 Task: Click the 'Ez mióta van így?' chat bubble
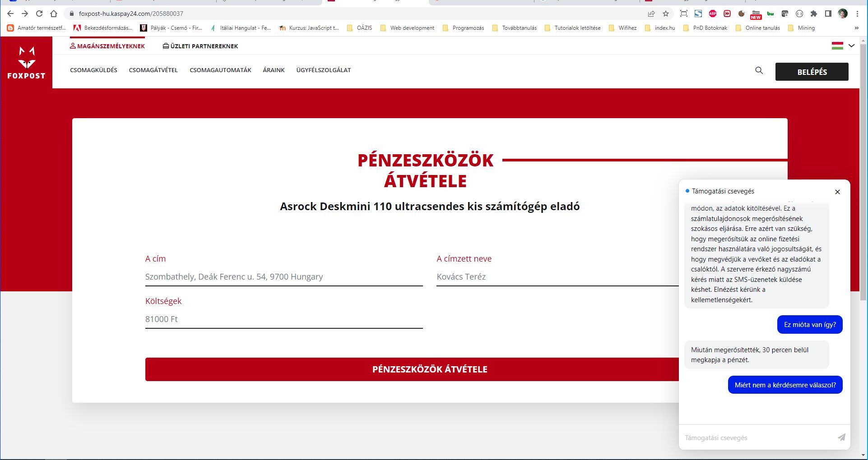[x=810, y=325]
